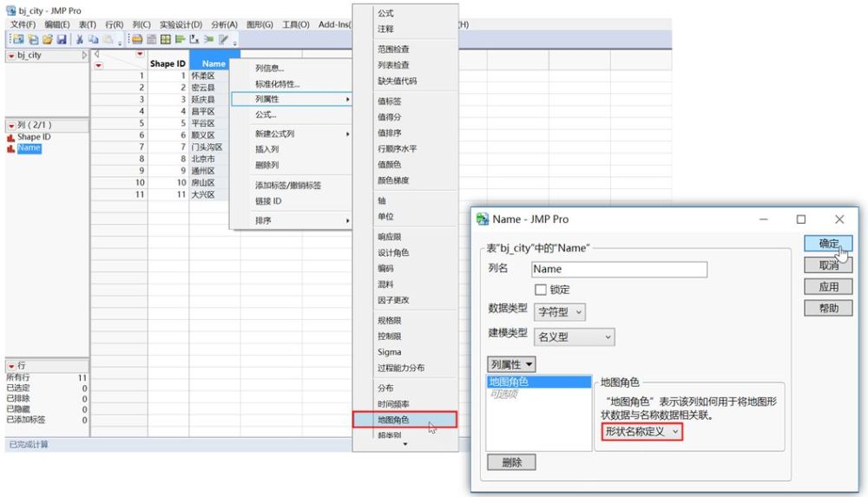Open the 列属性 dropdown button in dialog

pyautogui.click(x=511, y=364)
